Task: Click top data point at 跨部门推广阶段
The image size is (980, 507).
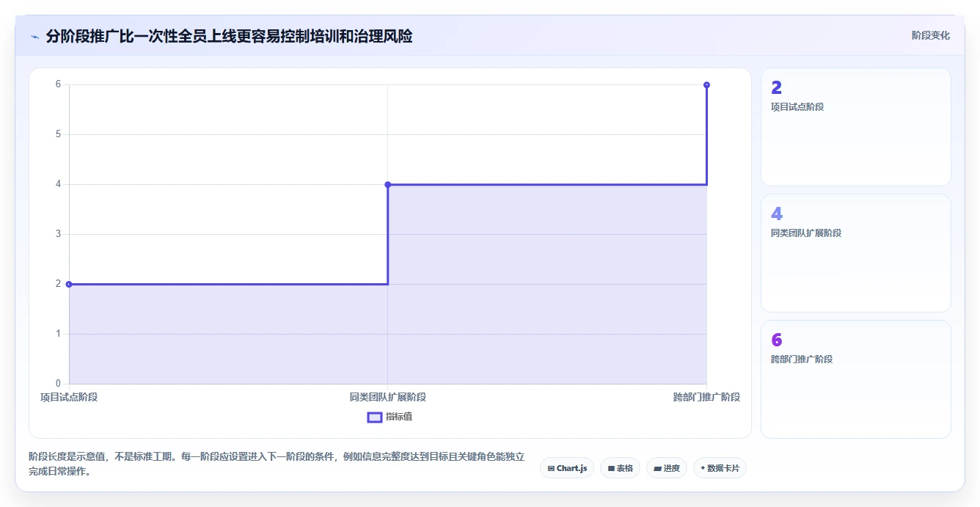Action: pos(706,85)
